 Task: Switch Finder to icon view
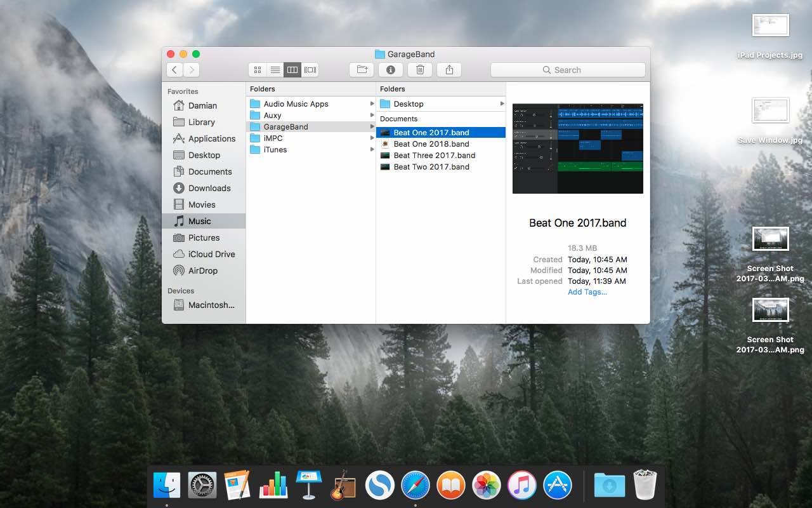pos(258,70)
